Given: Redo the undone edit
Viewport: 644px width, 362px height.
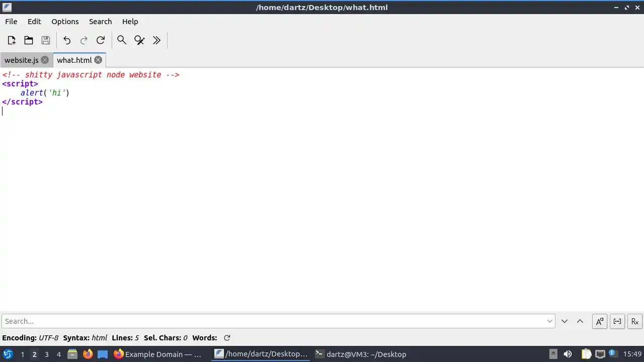Looking at the screenshot, I should tap(84, 40).
